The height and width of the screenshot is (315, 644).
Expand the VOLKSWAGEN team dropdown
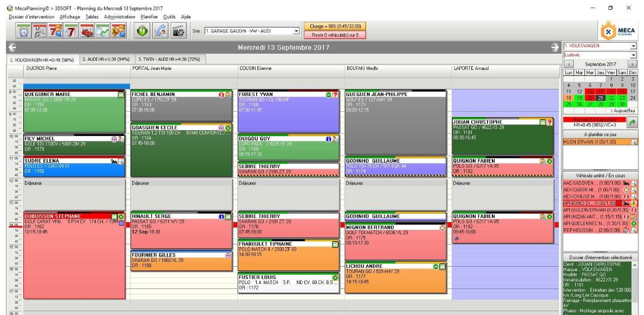[634, 47]
